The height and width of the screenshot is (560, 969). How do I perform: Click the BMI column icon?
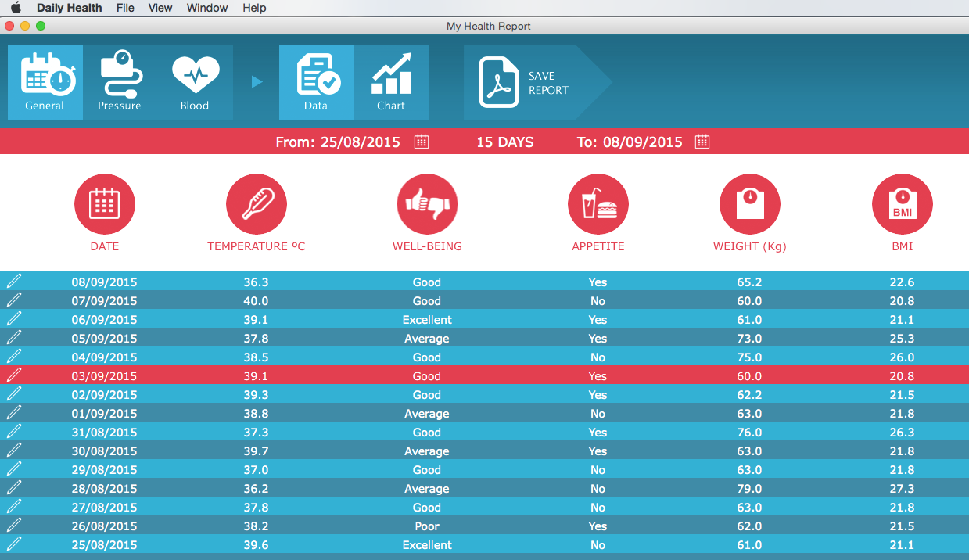coord(902,203)
